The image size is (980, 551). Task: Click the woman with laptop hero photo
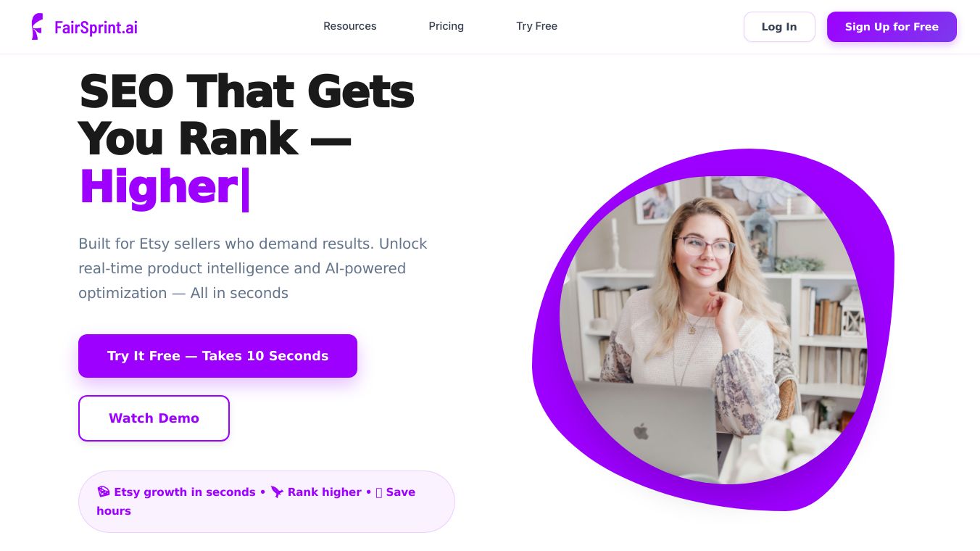tap(713, 330)
